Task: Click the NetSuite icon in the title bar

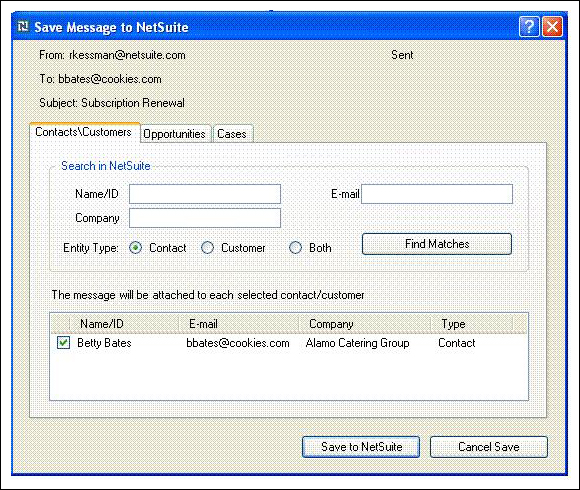Action: pos(23,27)
